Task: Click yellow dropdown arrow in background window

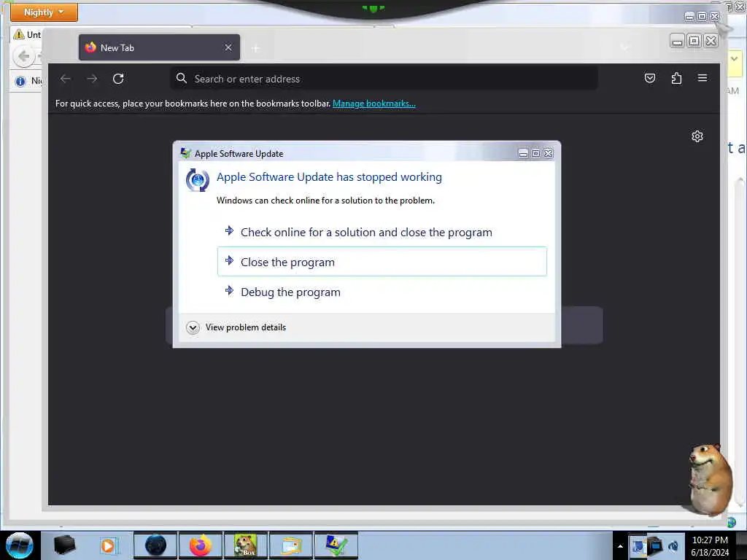Action: pyautogui.click(x=734, y=59)
